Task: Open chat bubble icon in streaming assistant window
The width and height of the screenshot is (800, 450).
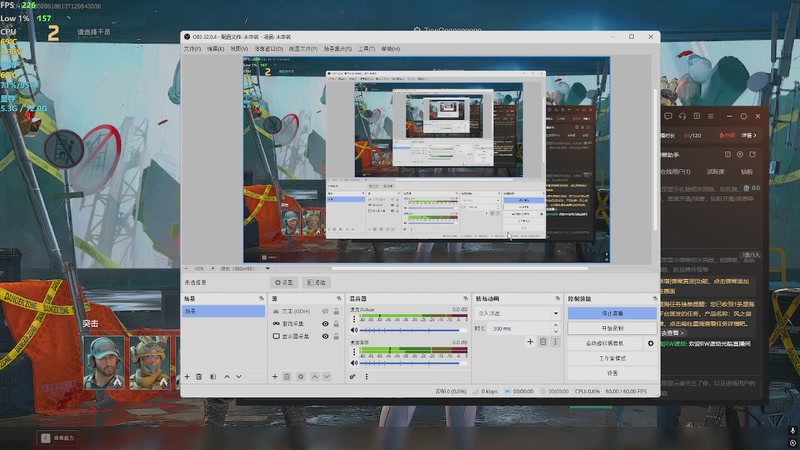Action: [x=668, y=116]
